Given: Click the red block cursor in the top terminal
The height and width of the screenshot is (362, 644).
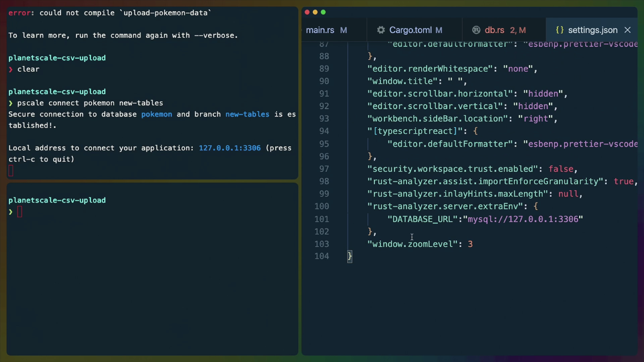Looking at the screenshot, I should (10, 171).
